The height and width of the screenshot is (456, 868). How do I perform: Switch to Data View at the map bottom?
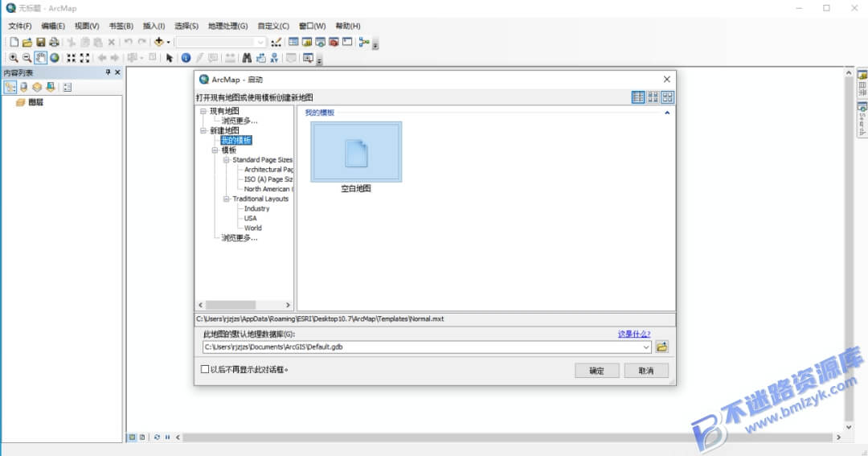[133, 438]
